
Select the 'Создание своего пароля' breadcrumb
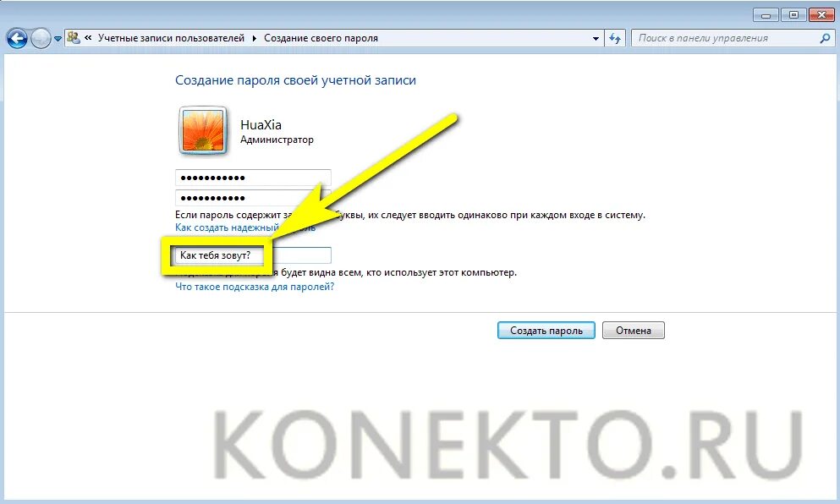tap(321, 38)
